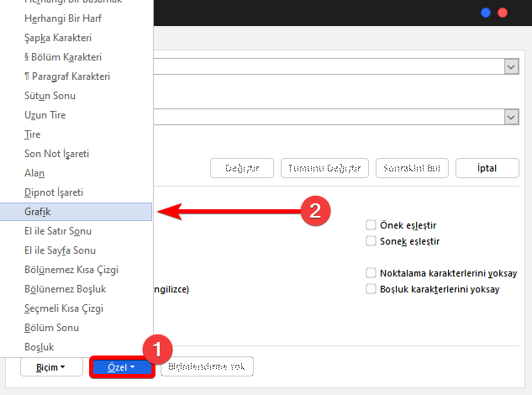Select ¶ Paragraf Karakteri entry
532x395 pixels.
coord(67,76)
